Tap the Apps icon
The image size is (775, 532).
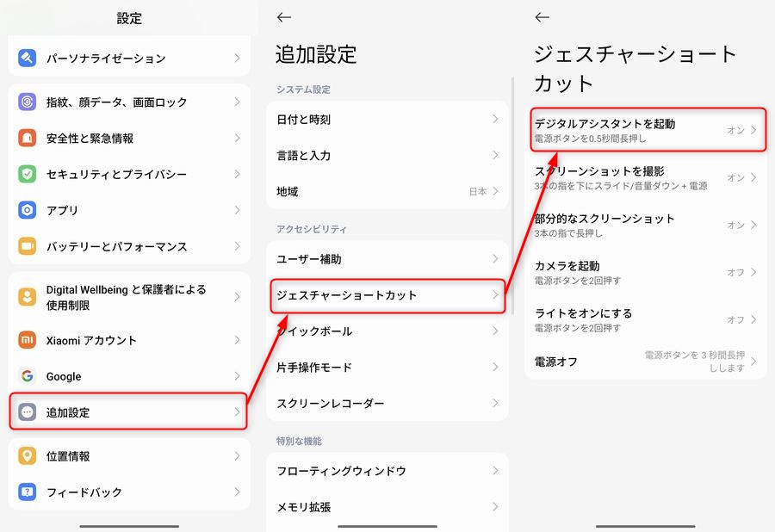click(28, 211)
